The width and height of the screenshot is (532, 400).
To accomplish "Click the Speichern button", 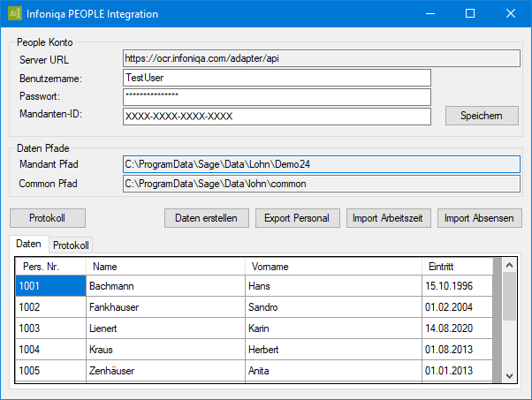I will pos(482,116).
